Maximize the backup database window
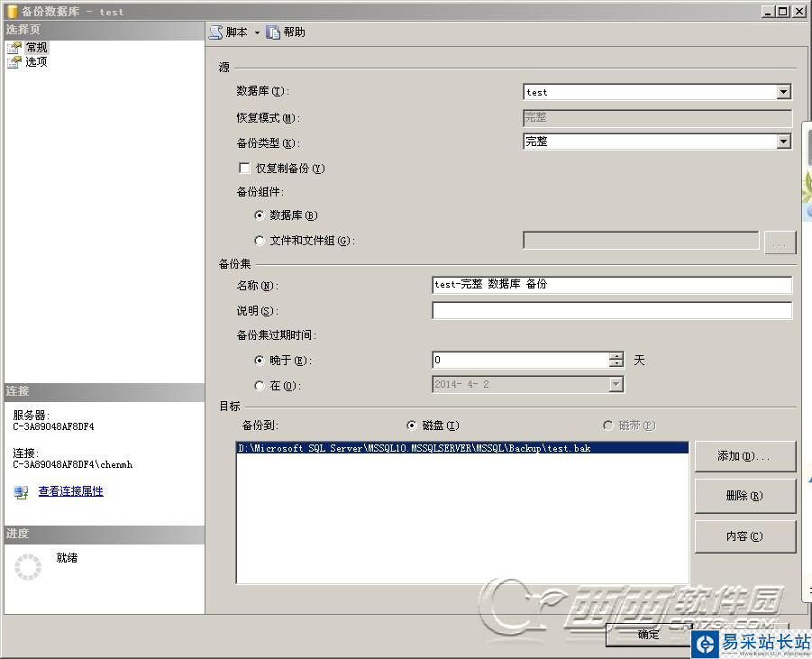 point(783,12)
